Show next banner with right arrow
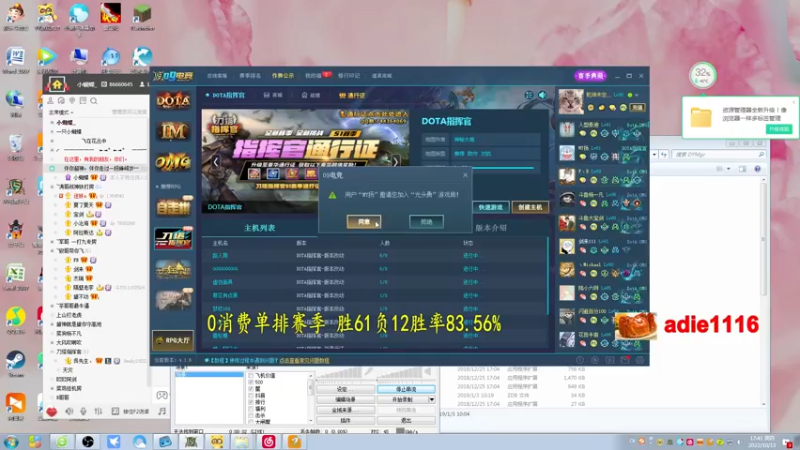The width and height of the screenshot is (800, 450). [x=395, y=162]
